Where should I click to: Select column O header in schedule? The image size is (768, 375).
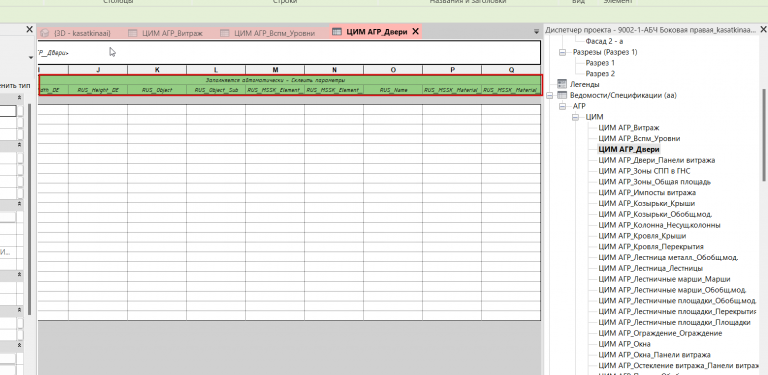[393, 70]
